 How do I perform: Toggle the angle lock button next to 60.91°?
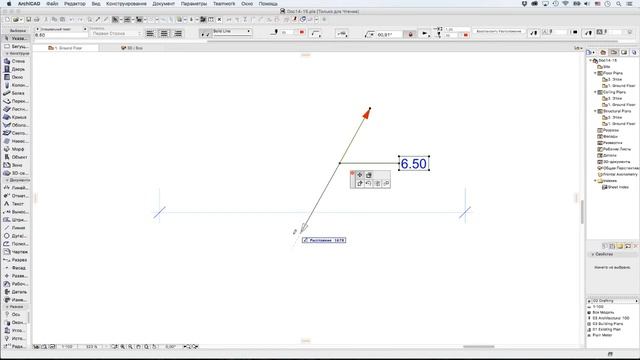410,35
